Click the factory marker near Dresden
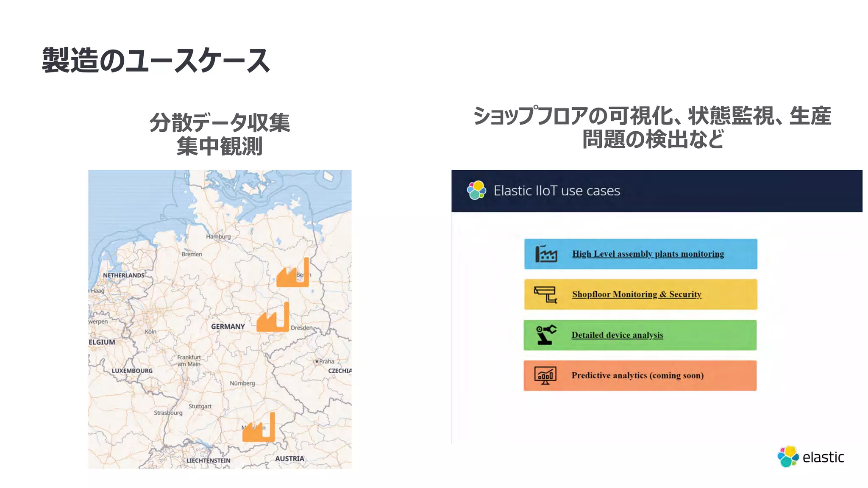Image resolution: width=868 pixels, height=488 pixels. click(x=273, y=317)
